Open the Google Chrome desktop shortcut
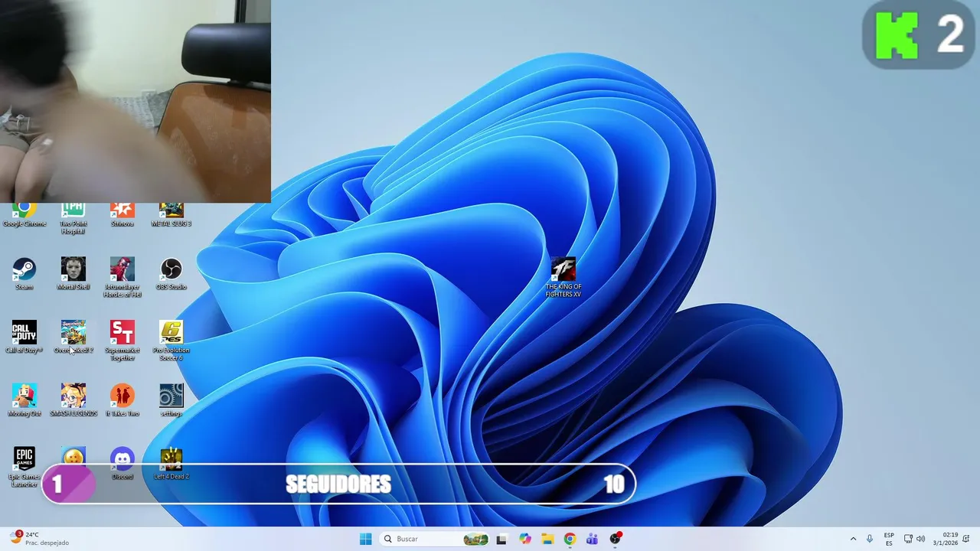 tap(24, 214)
